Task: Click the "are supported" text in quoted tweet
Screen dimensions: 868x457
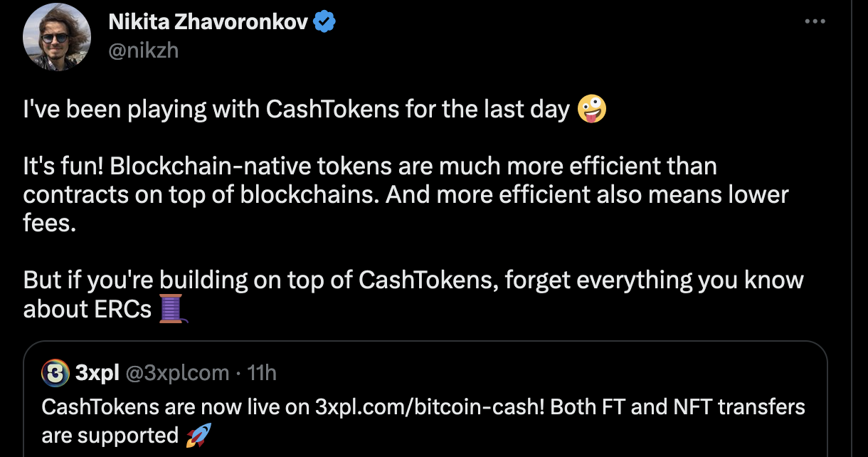Action: (110, 435)
